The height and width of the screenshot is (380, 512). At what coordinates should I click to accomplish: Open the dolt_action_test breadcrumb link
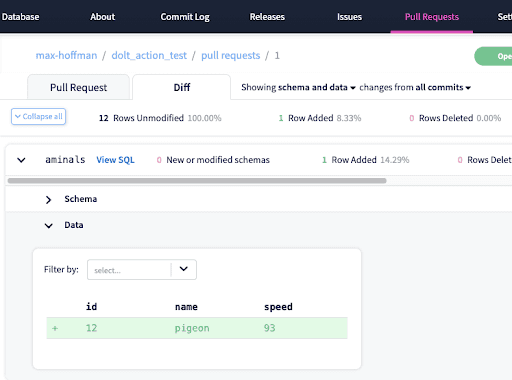tap(149, 55)
